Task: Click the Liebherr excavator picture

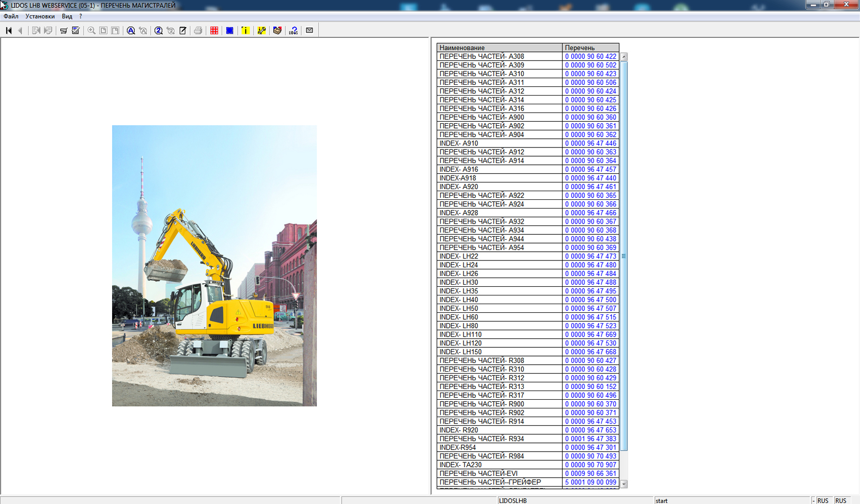Action: [214, 265]
